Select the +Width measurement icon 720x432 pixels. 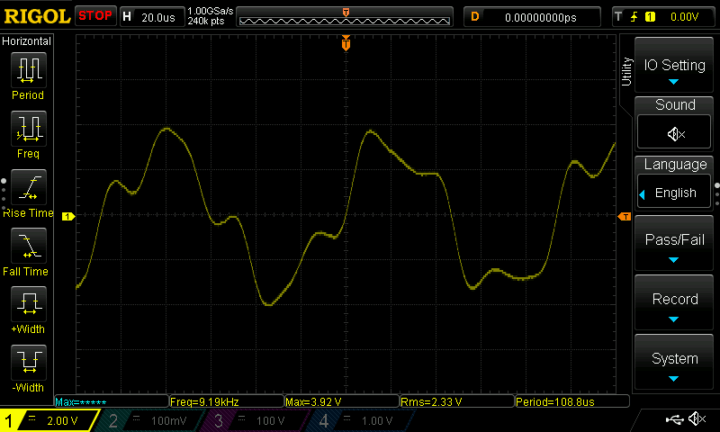28,304
